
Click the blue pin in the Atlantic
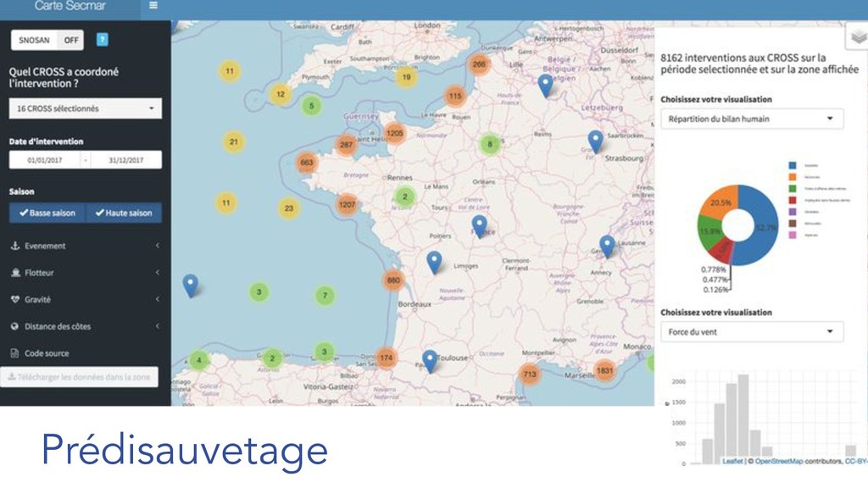tap(191, 285)
